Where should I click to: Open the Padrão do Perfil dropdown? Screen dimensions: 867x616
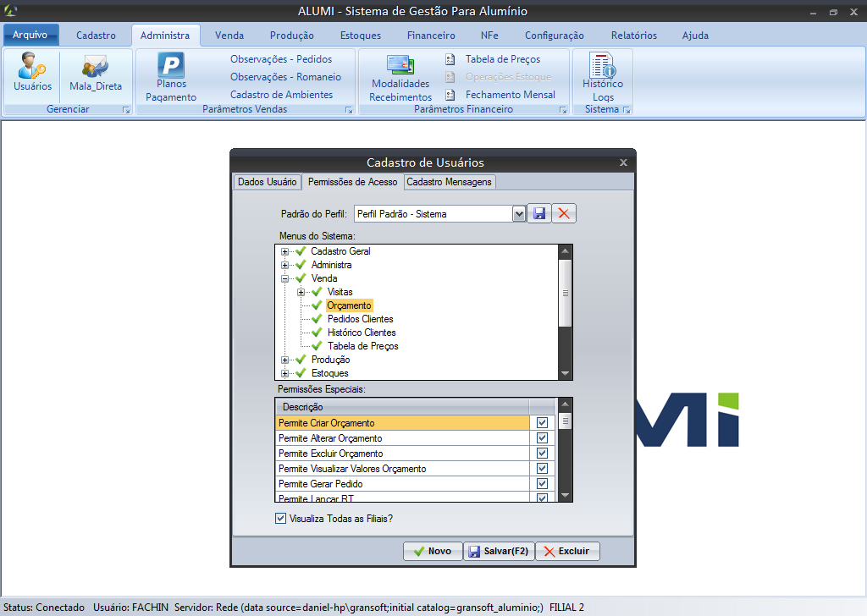[x=519, y=214]
